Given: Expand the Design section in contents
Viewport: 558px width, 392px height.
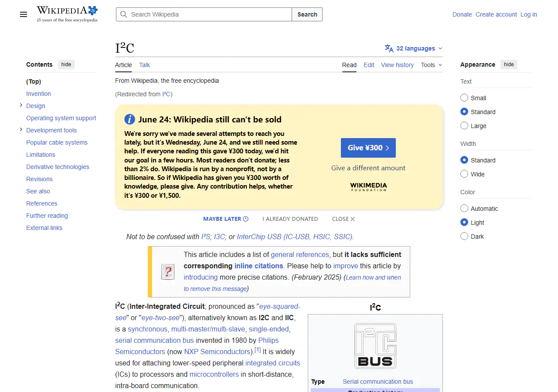Looking at the screenshot, I should 21,105.
